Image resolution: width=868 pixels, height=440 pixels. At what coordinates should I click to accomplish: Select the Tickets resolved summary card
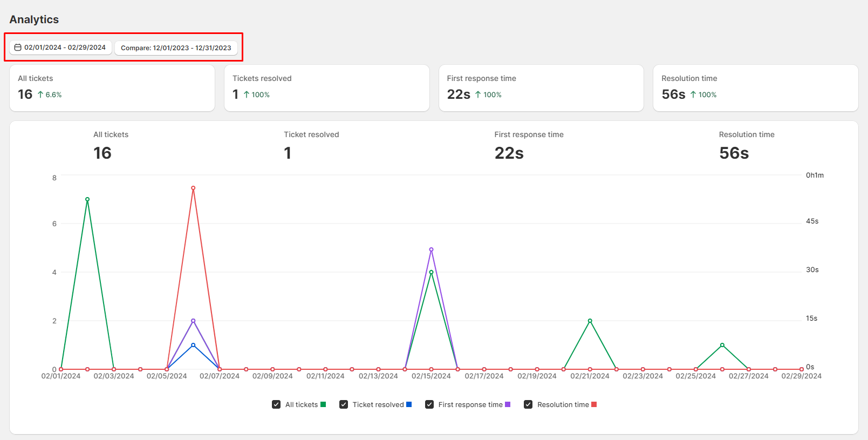click(x=327, y=88)
